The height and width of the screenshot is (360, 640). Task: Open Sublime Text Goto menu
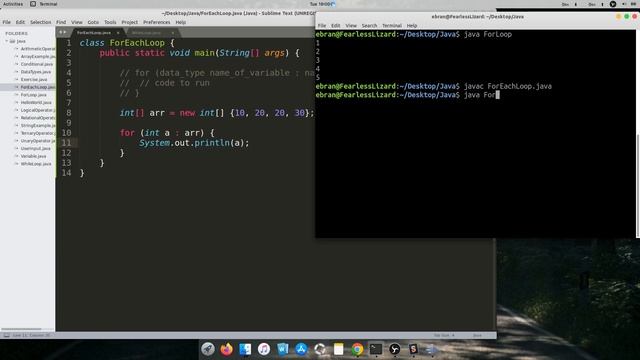93,22
